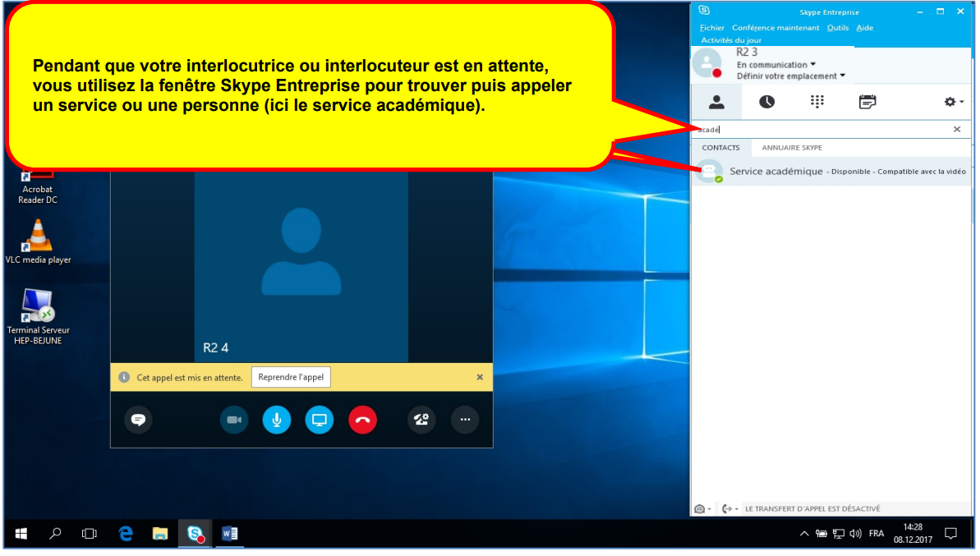Open call controls button in call window
The height and width of the screenshot is (556, 980).
421,420
